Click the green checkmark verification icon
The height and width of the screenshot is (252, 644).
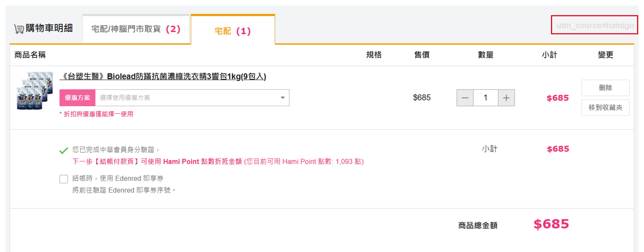pyautogui.click(x=64, y=150)
